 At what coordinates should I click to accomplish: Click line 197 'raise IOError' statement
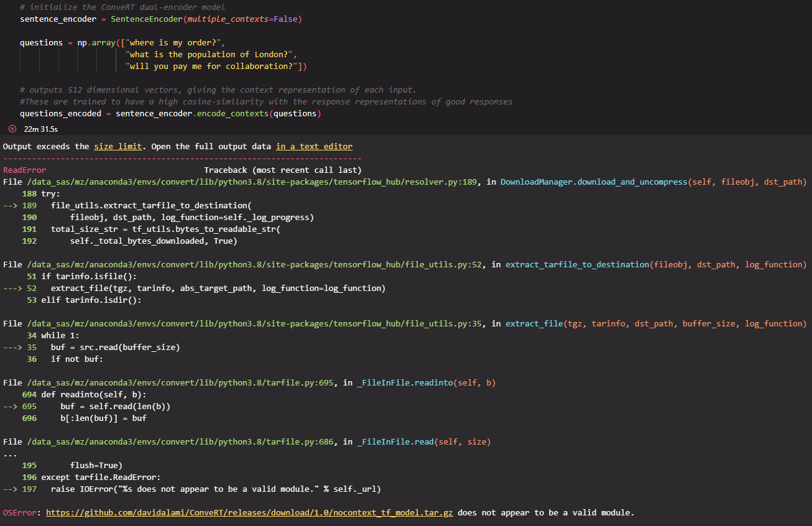coord(216,489)
